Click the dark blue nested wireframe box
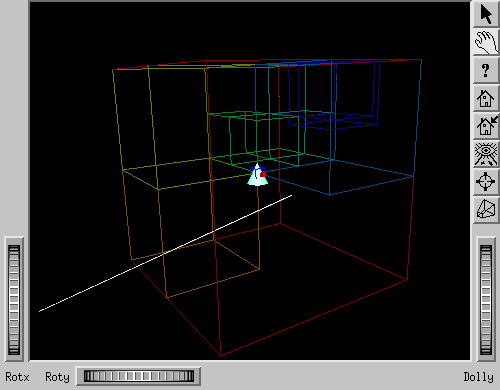This screenshot has height=390, width=500. point(333,94)
